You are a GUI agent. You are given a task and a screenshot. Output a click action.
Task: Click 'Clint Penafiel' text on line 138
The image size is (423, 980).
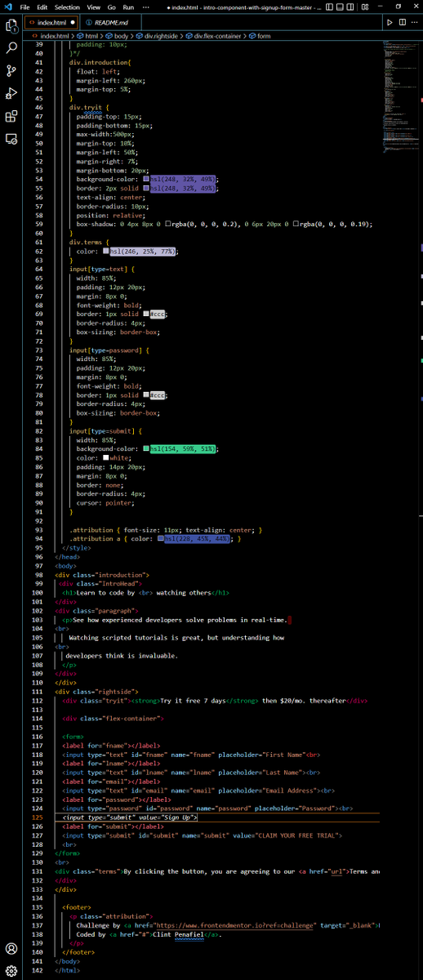tap(180, 934)
